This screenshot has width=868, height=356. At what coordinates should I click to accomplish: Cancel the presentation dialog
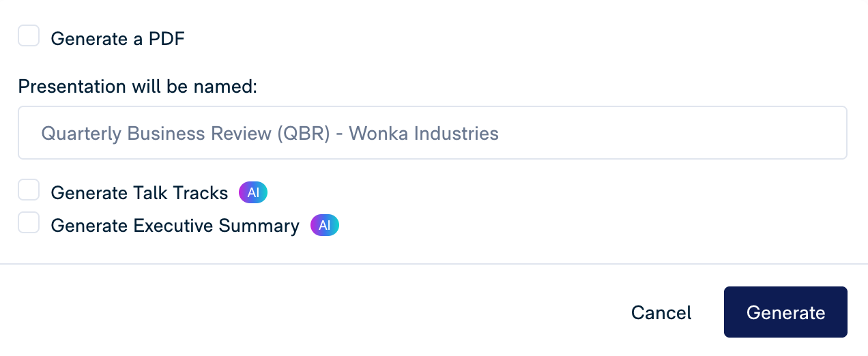tap(661, 312)
